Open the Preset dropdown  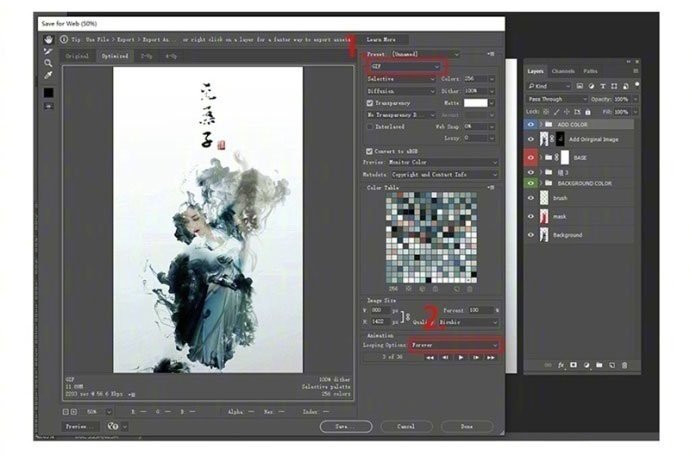click(426, 54)
